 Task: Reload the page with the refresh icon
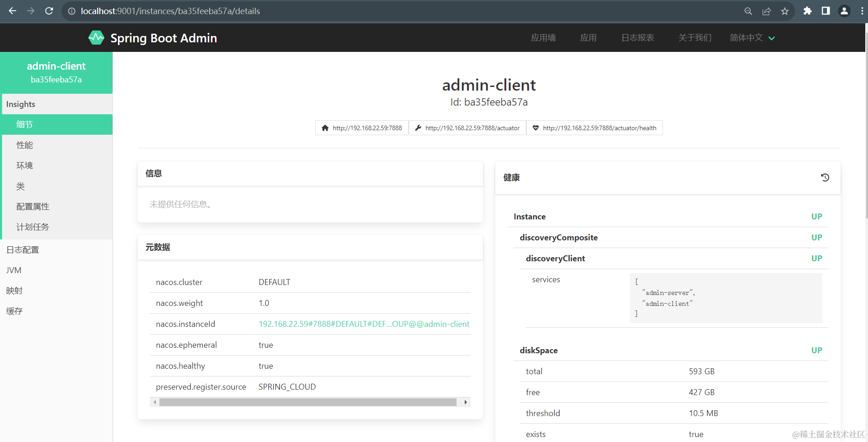[x=49, y=11]
